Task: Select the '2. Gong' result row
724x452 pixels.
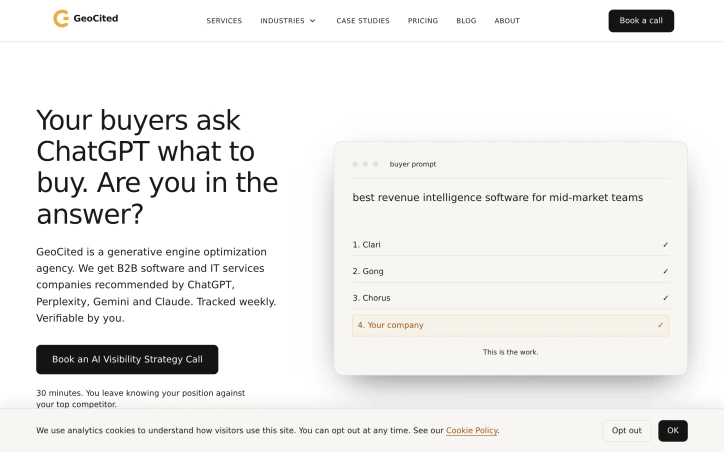Action: click(x=510, y=271)
